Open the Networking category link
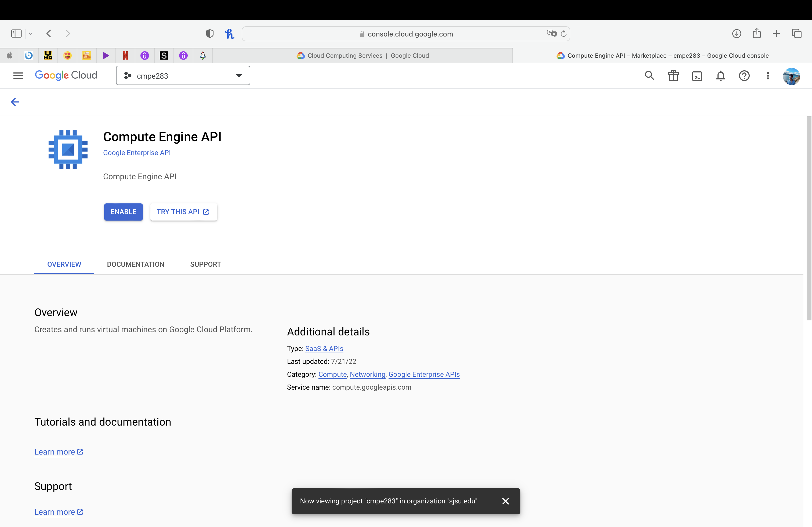This screenshot has width=812, height=527. tap(367, 374)
